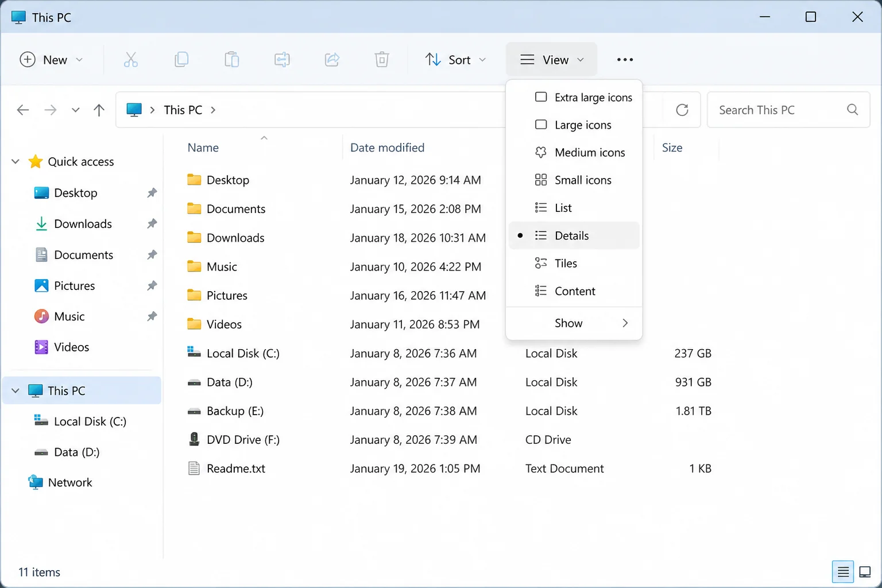882x588 pixels.
Task: Choose List view from View menu
Action: 574,208
